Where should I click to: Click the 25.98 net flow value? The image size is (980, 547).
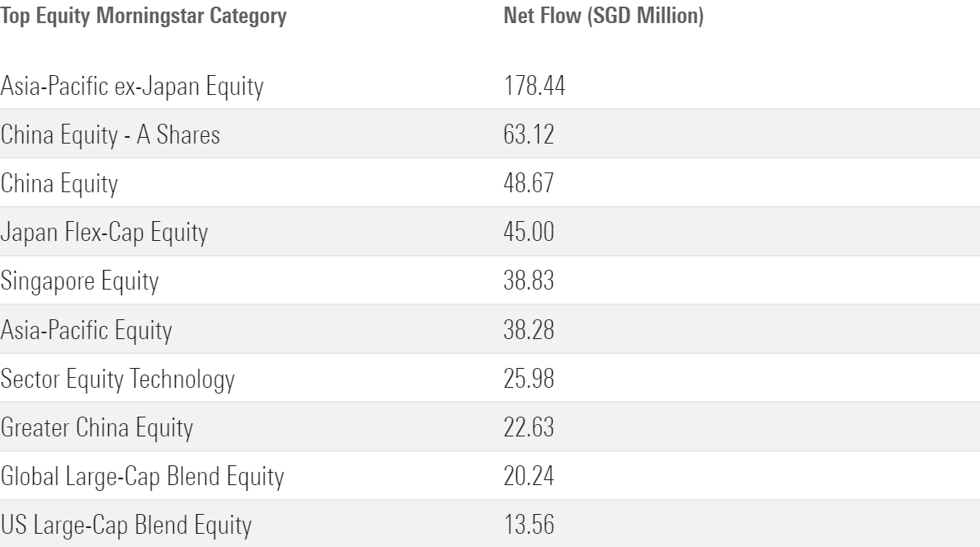529,380
